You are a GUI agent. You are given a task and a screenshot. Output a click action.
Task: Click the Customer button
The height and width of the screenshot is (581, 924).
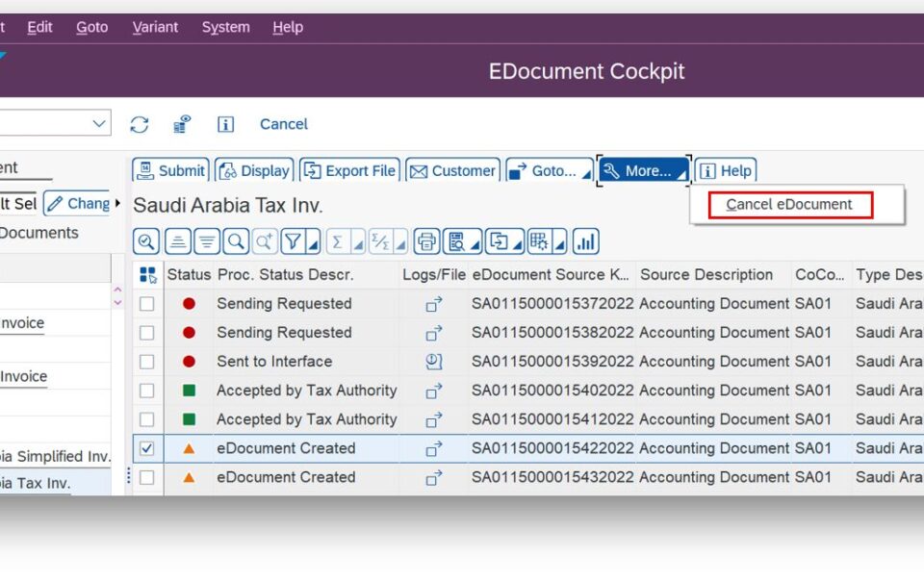(x=452, y=170)
